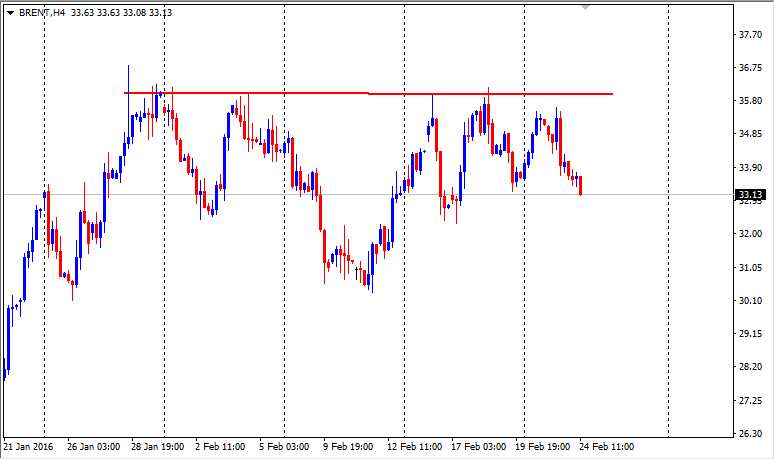Click the 26.30 price scale label
Viewport: 775px width, 459px height.
coord(750,434)
